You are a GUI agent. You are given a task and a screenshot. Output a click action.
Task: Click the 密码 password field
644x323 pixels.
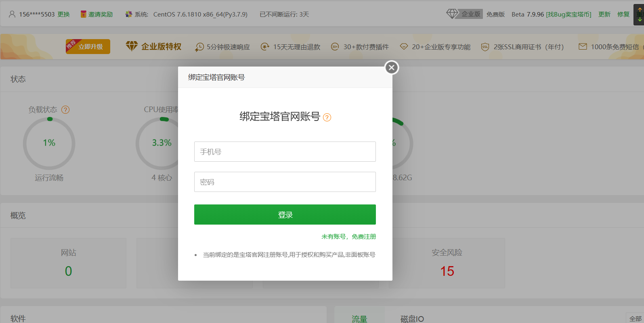coord(285,182)
